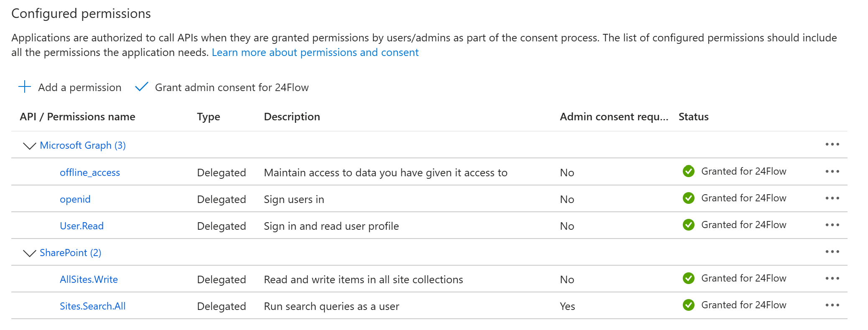Viewport: 868px width, 330px height.
Task: Click the green granted status icon for Sites.Search.All
Action: coord(688,305)
